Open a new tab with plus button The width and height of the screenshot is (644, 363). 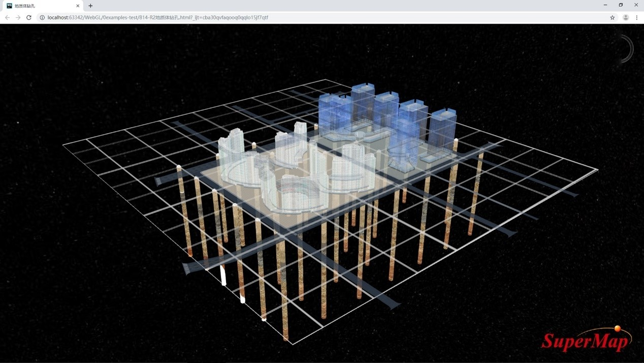point(90,6)
